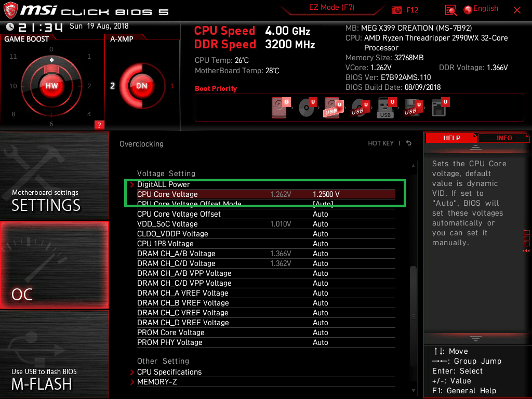The width and height of the screenshot is (532, 399).
Task: Switch to the HELP tab
Action: [451, 138]
